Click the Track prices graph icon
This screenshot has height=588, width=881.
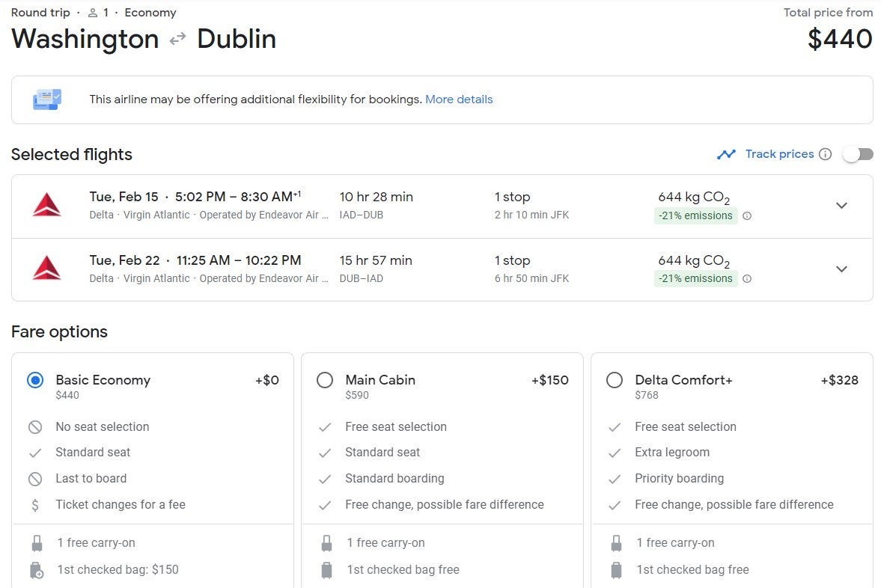pos(726,154)
